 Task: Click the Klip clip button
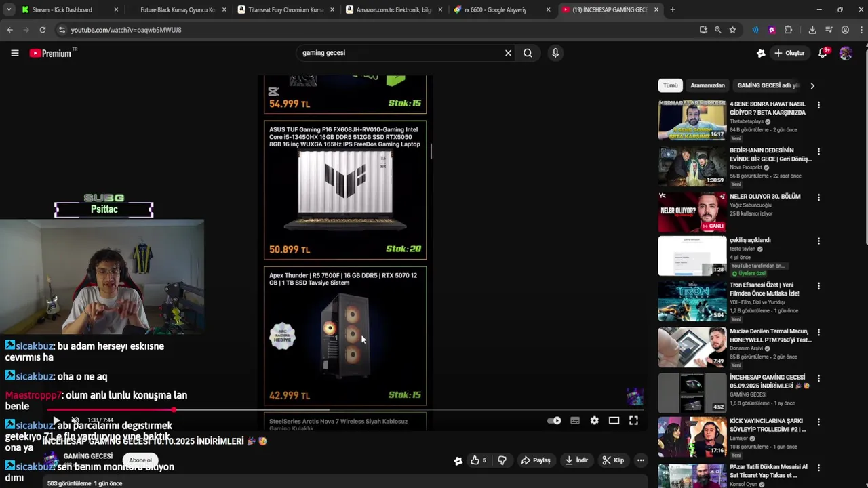(x=612, y=460)
